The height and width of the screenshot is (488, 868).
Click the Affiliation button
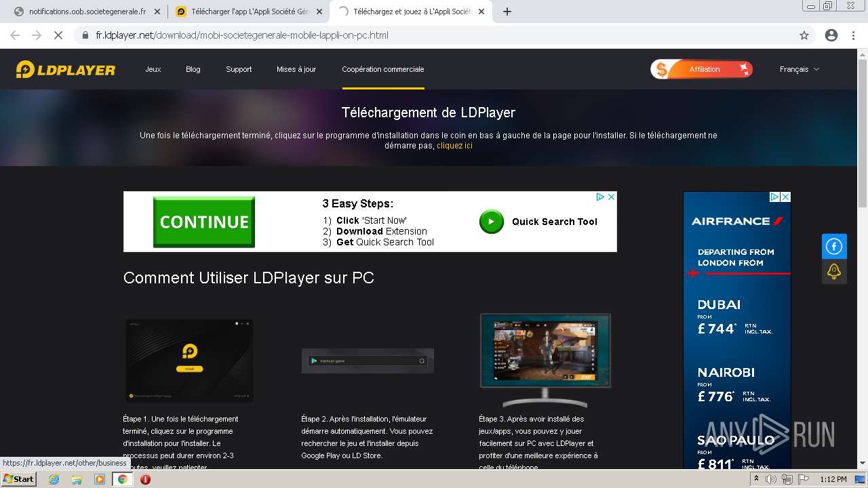(x=702, y=69)
